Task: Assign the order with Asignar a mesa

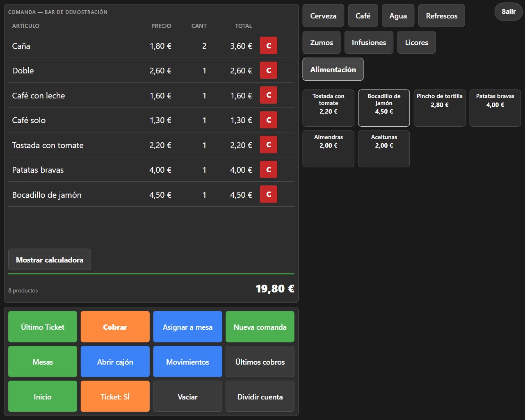Action: pyautogui.click(x=188, y=326)
